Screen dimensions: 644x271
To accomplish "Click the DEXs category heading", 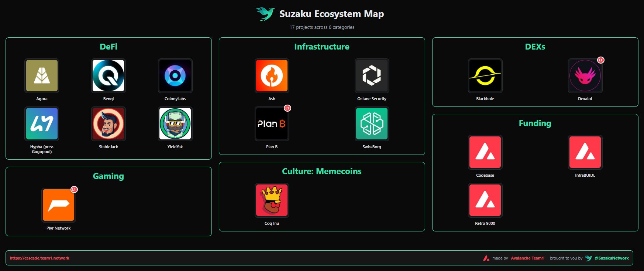I will pos(535,47).
